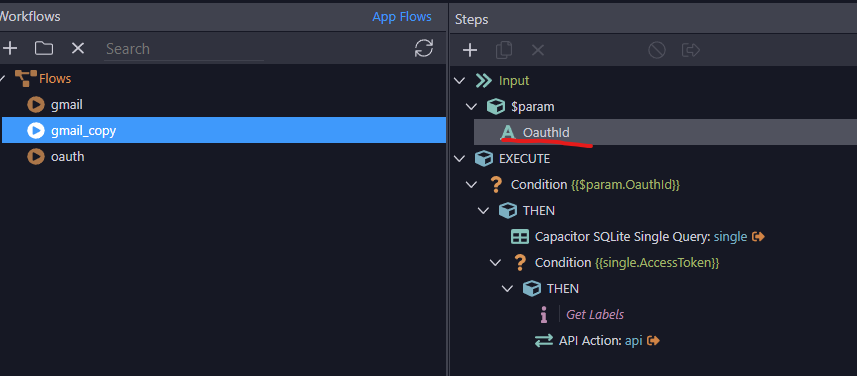
Task: Click the question mark icon for $param.OauthId
Action: pos(496,185)
